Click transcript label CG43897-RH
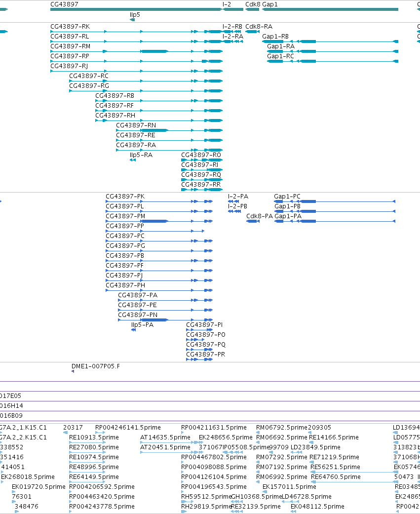The width and height of the screenshot is (420, 514). pyautogui.click(x=115, y=115)
